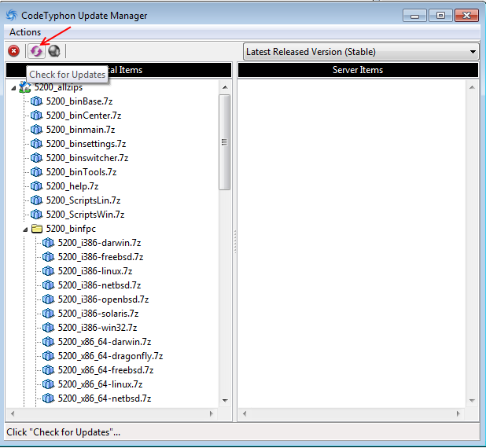Select 5200_x86_64-linux.7z in the tree
This screenshot has width=486, height=448.
[x=100, y=384]
